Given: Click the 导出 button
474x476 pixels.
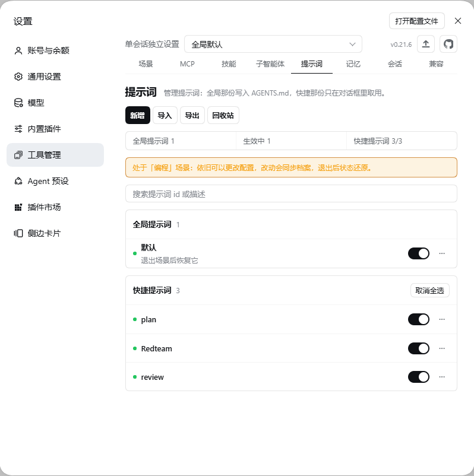Looking at the screenshot, I should 192,115.
